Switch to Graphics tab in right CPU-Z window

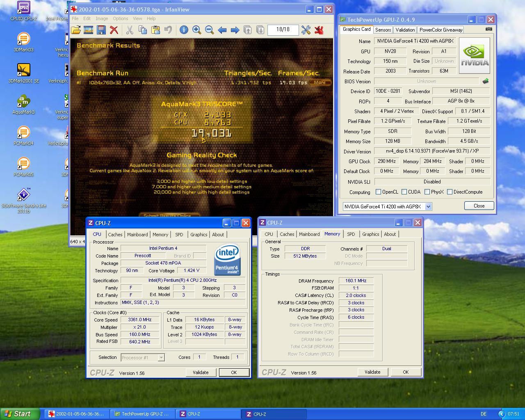(371, 234)
